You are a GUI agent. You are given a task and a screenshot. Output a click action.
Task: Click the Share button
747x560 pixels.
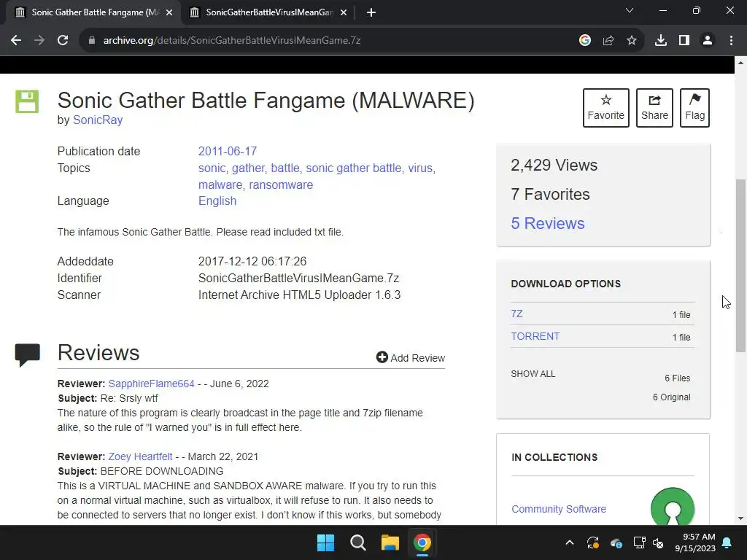pos(654,108)
